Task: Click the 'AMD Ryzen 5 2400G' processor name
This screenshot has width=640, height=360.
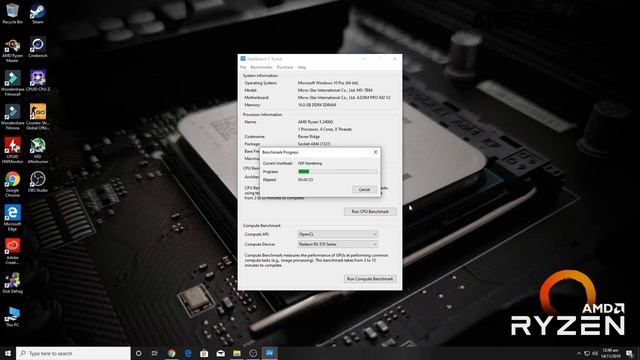Action: point(315,122)
